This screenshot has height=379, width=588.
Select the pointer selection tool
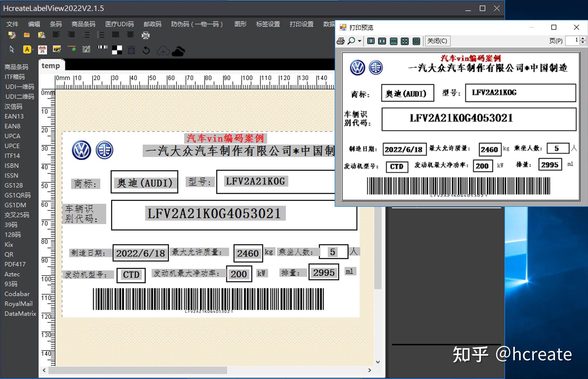coord(12,49)
